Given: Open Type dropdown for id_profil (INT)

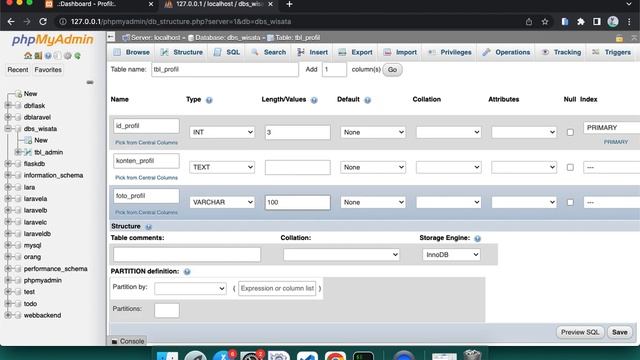Looking at the screenshot, I should (222, 132).
